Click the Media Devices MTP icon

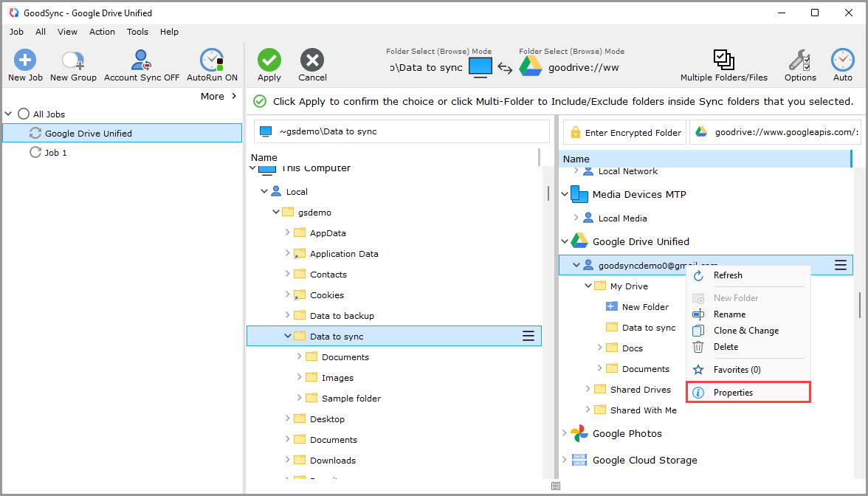579,194
